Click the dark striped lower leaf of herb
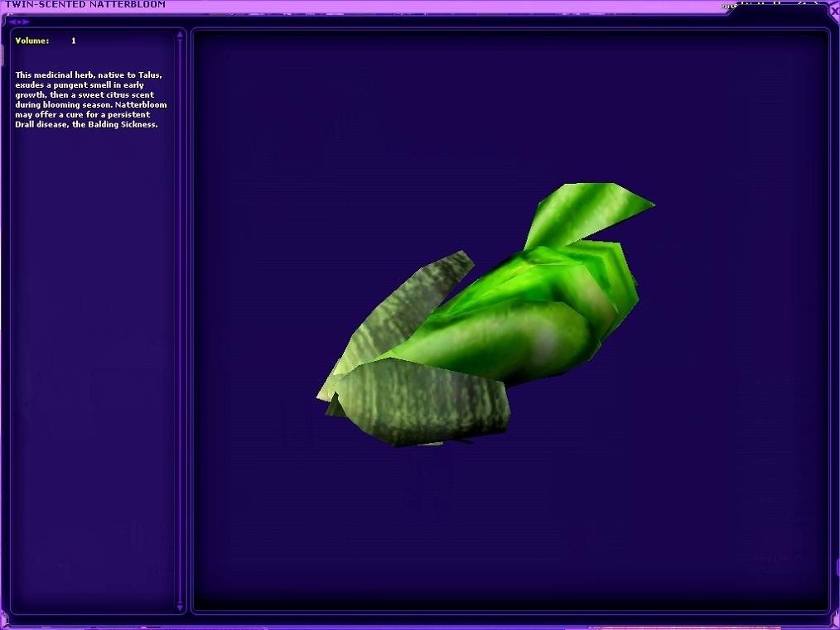The width and height of the screenshot is (840, 630). pyautogui.click(x=422, y=406)
